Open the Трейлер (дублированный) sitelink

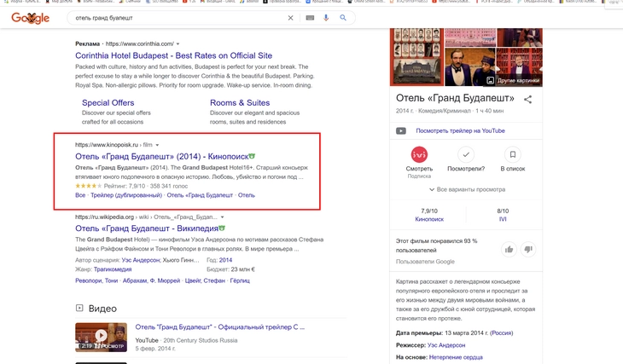tap(126, 195)
